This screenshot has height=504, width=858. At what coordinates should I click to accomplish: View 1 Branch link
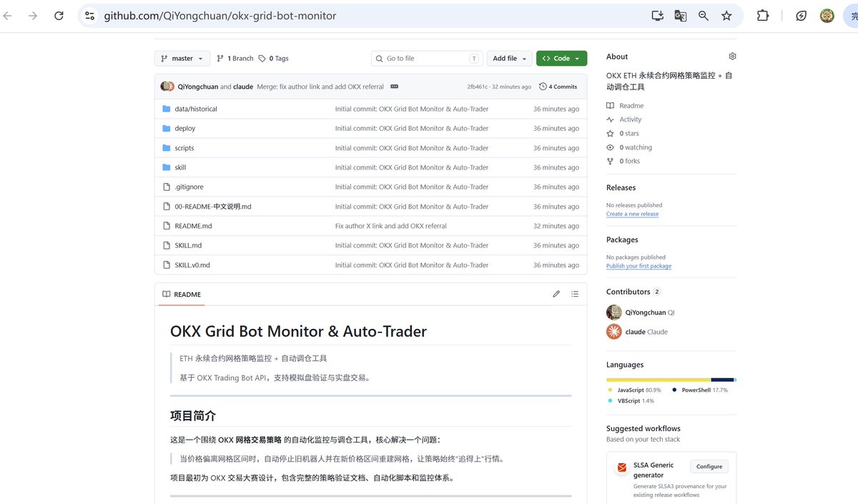coord(235,59)
